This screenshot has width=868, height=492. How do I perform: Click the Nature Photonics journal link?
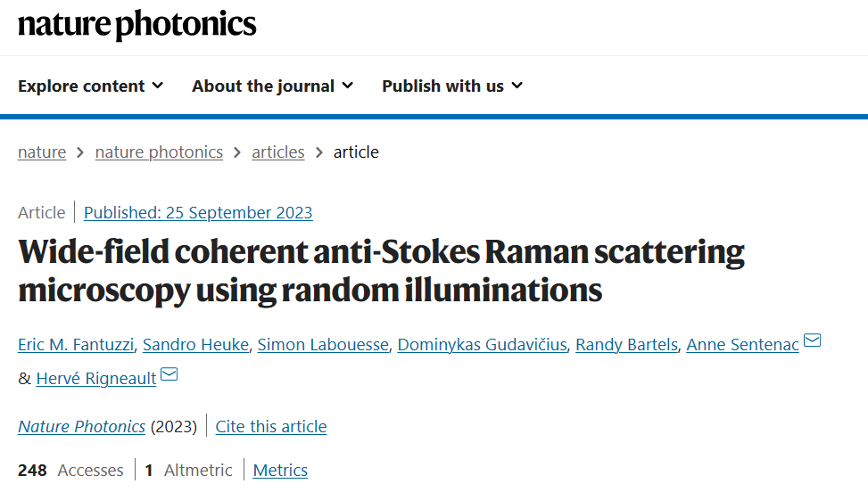[81, 427]
